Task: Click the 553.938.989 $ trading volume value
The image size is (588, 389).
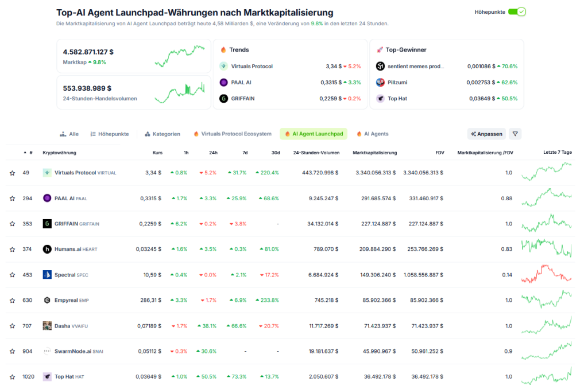Action: point(87,88)
